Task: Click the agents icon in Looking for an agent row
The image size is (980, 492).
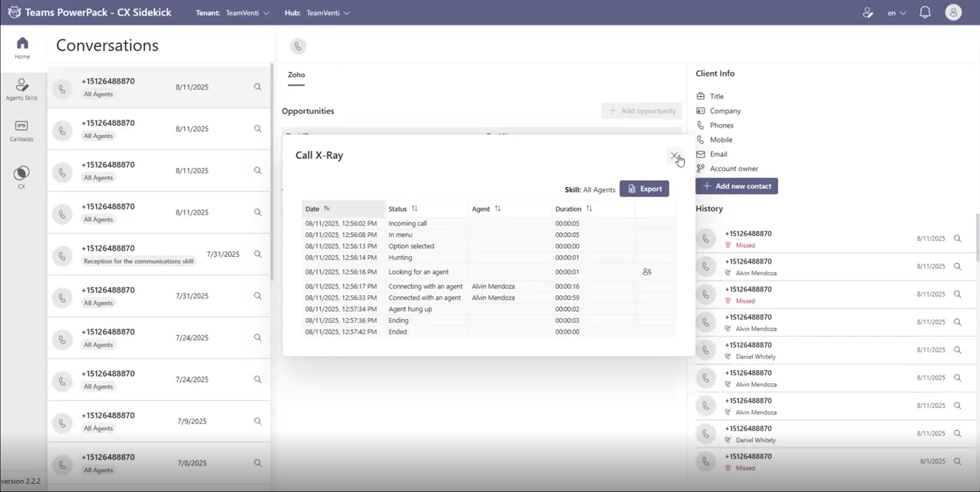Action: tap(647, 272)
